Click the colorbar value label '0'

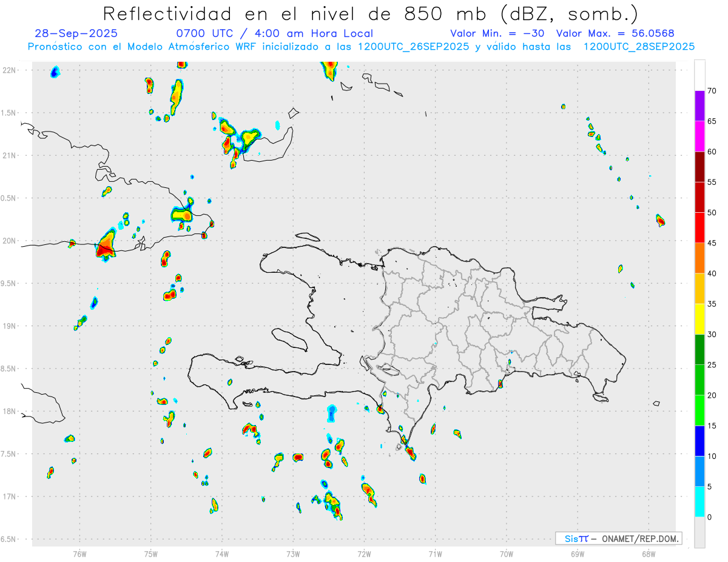click(709, 517)
